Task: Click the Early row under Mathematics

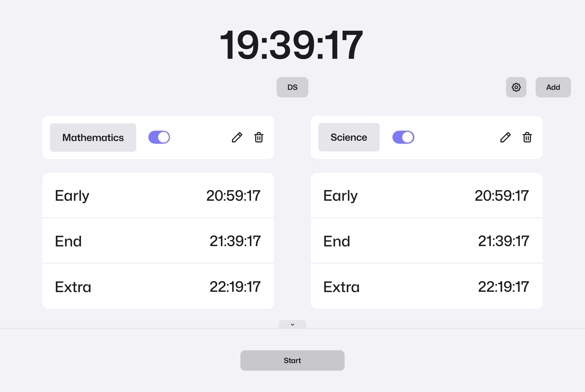Action: pos(158,195)
